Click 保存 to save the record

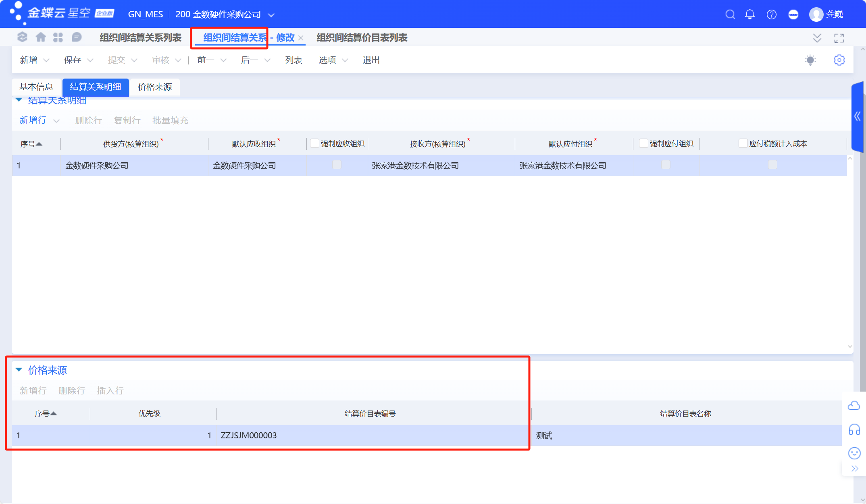click(73, 60)
